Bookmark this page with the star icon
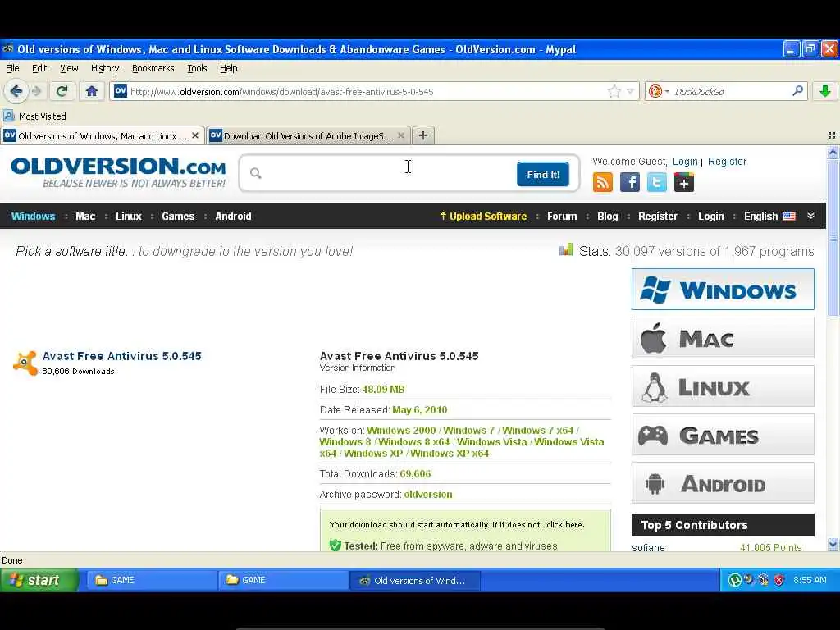This screenshot has width=840, height=630. pyautogui.click(x=614, y=91)
